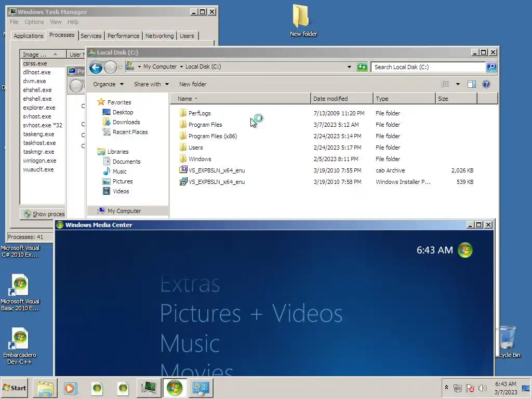
Task: Toggle the preview pane icon in explorer
Action: point(472,84)
